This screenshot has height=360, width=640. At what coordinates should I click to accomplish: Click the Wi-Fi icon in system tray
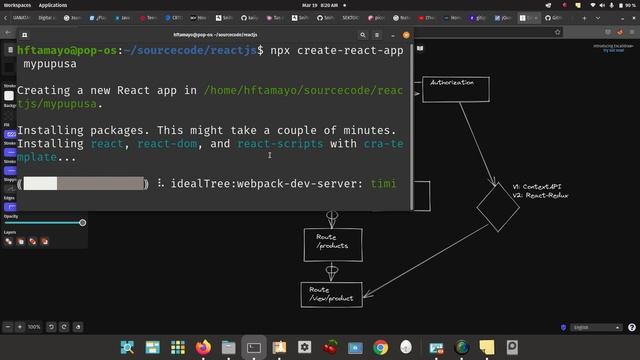coord(593,5)
